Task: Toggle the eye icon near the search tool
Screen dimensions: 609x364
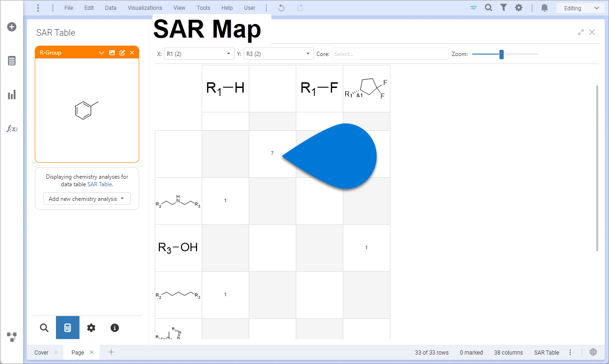Action: [473, 8]
